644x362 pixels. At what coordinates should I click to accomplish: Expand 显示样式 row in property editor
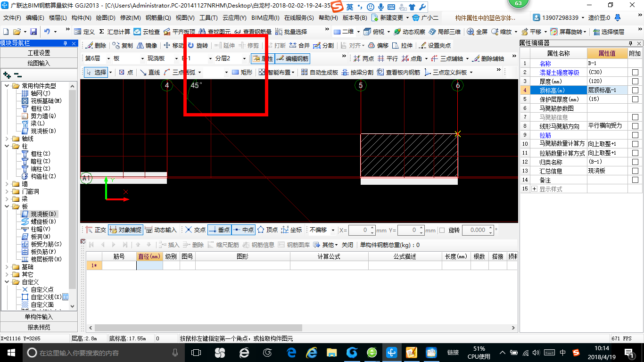pos(535,189)
